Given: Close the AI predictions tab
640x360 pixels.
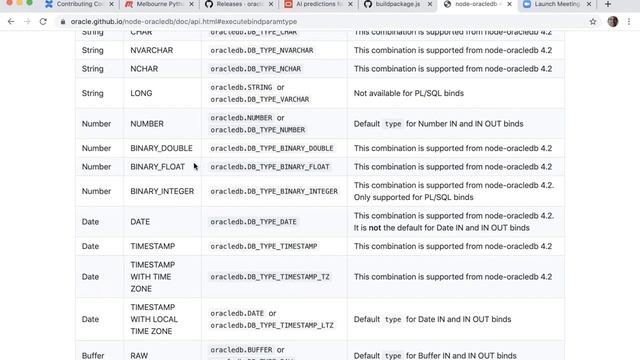Looking at the screenshot, I should [350, 4].
